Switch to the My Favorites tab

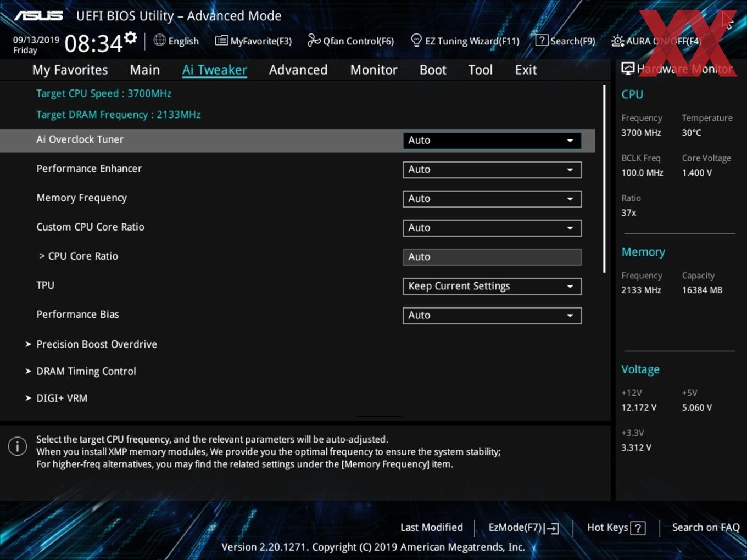click(x=70, y=70)
